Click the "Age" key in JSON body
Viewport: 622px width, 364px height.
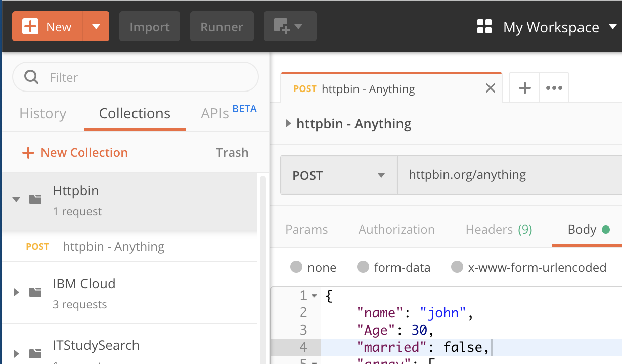376,330
